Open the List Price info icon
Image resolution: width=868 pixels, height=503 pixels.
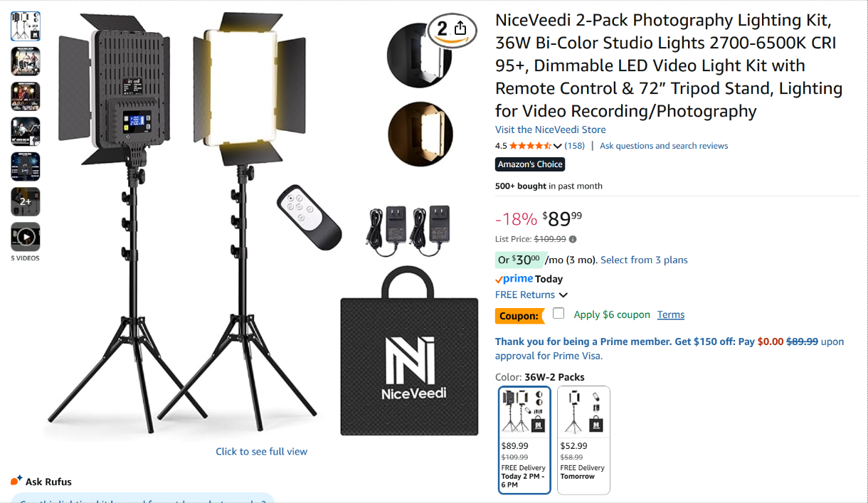[x=573, y=239]
